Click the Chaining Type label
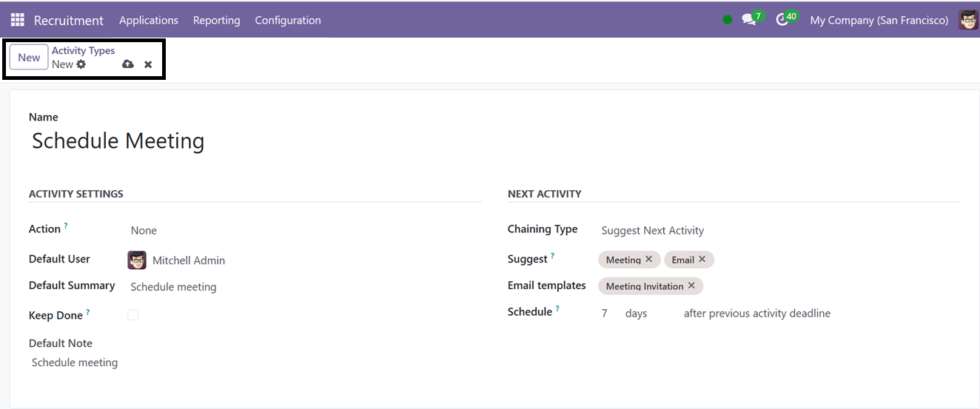Image resolution: width=980 pixels, height=409 pixels. tap(543, 229)
